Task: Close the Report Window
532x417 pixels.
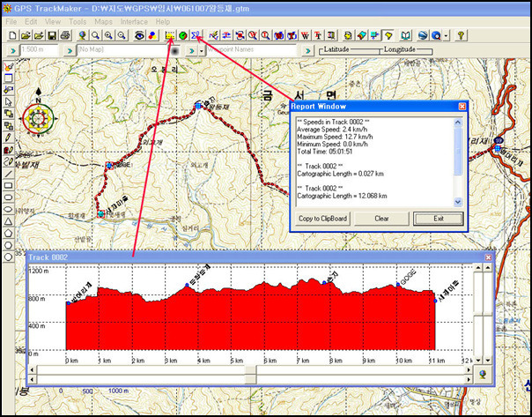Action: [x=462, y=107]
